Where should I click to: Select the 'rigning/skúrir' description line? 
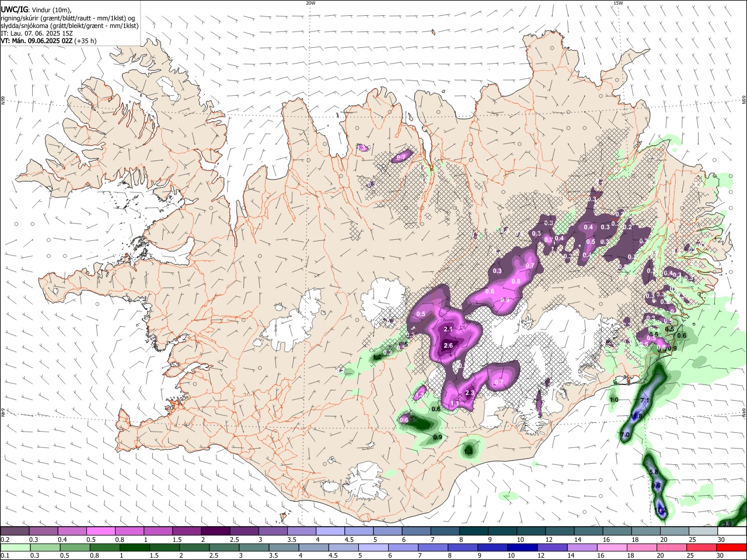pos(67,17)
